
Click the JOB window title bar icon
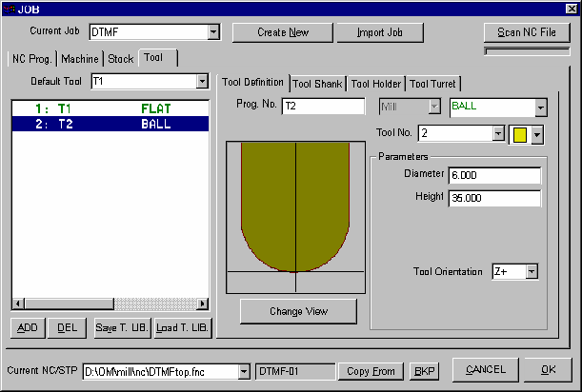pos(9,8)
